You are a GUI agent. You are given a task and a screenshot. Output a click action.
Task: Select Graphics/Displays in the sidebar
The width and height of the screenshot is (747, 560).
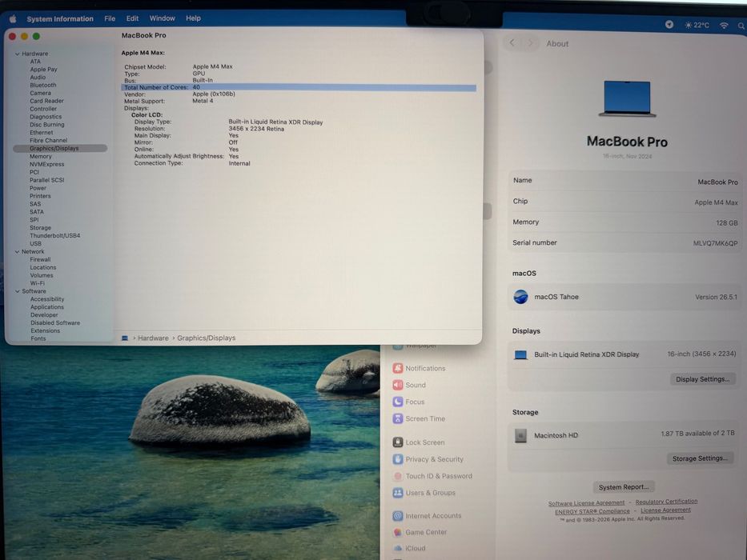click(61, 149)
